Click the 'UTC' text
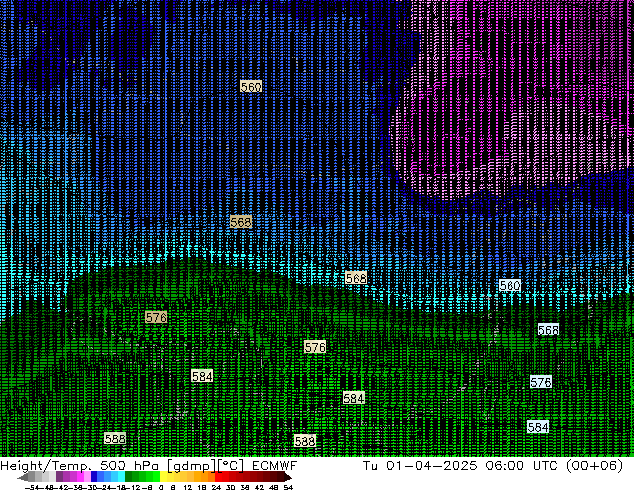The height and width of the screenshot is (490, 634). click(x=545, y=466)
